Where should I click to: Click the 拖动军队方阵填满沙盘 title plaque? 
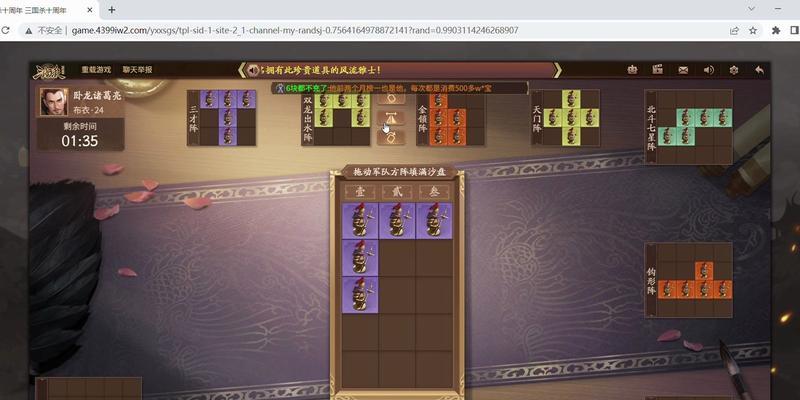397,172
